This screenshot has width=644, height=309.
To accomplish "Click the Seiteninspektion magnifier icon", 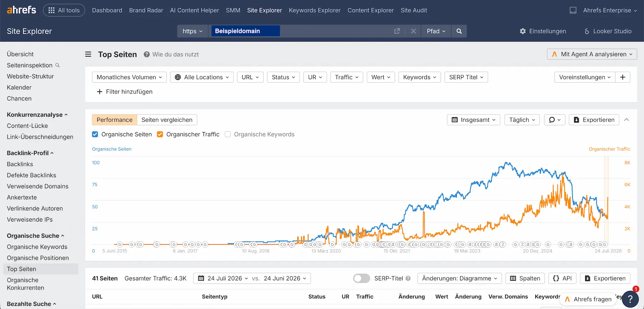I will pyautogui.click(x=58, y=65).
